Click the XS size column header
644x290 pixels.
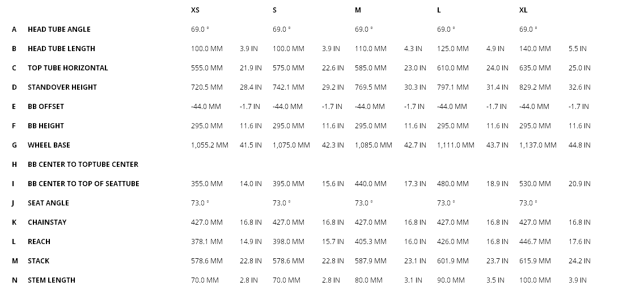pos(195,10)
